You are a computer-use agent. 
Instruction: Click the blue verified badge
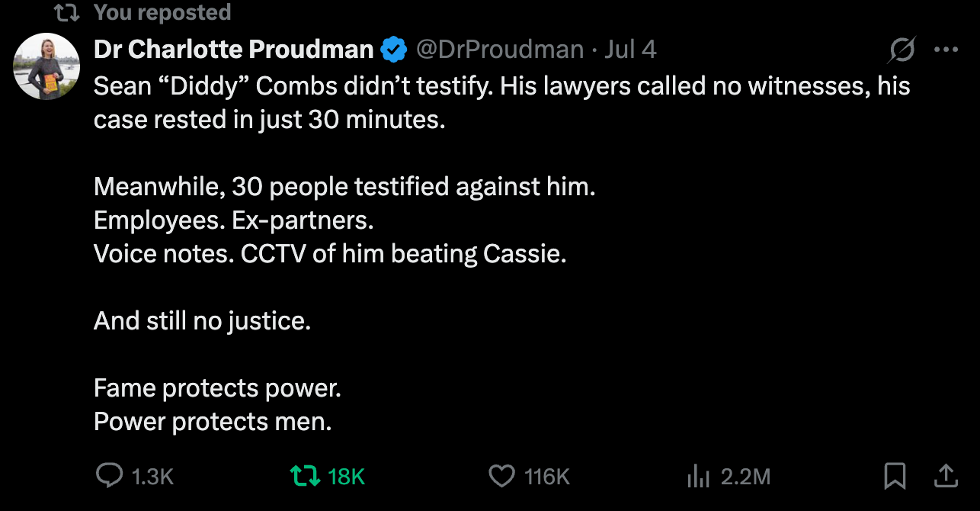pos(393,50)
